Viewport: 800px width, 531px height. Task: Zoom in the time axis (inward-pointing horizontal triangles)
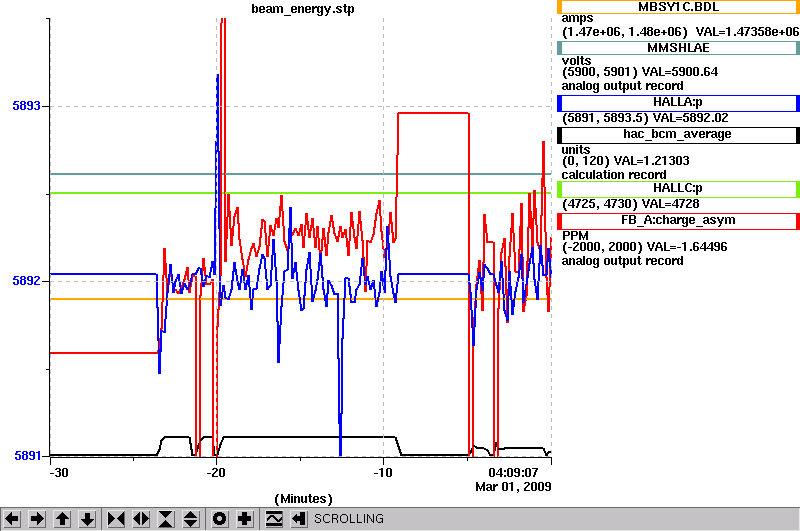coord(116,519)
